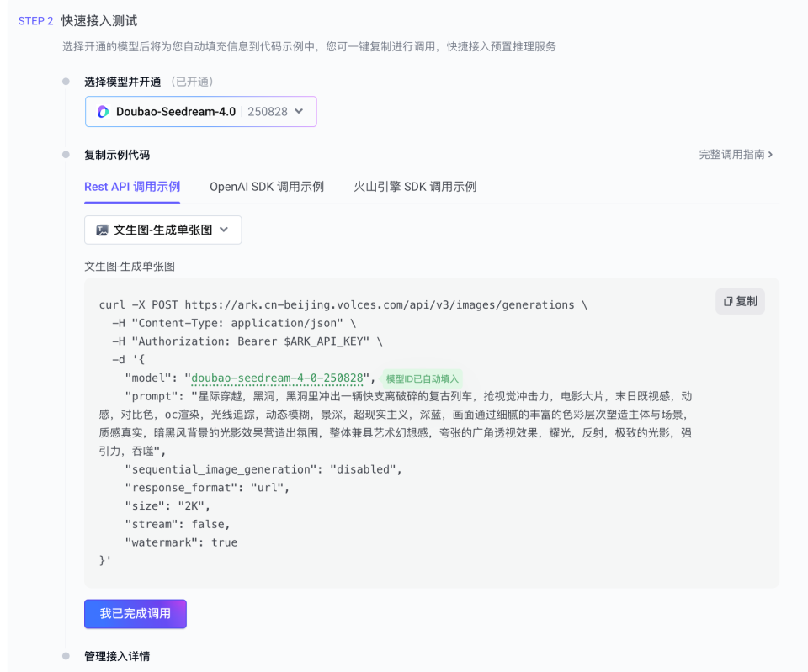
Task: Open the 文生图-生成单张图 scenario dropdown
Action: pyautogui.click(x=164, y=230)
